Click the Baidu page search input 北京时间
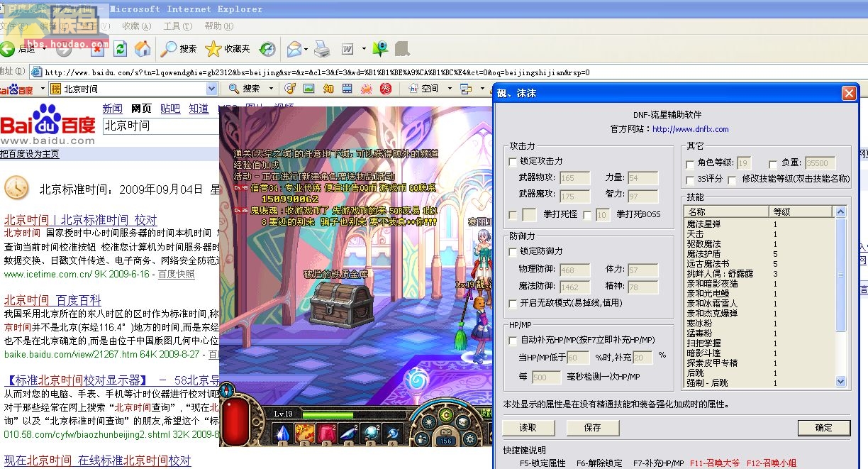This screenshot has height=469, width=868. [161, 126]
